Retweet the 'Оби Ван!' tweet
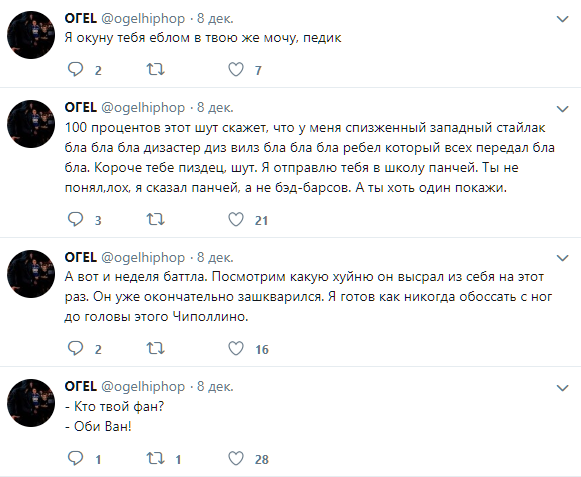This screenshot has height=477, width=581. (156, 458)
